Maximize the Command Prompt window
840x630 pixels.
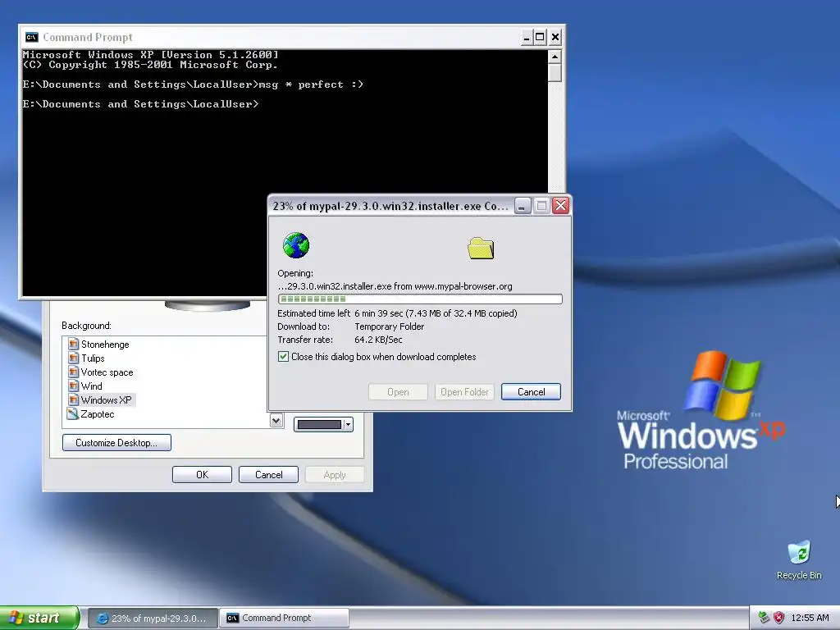point(540,37)
